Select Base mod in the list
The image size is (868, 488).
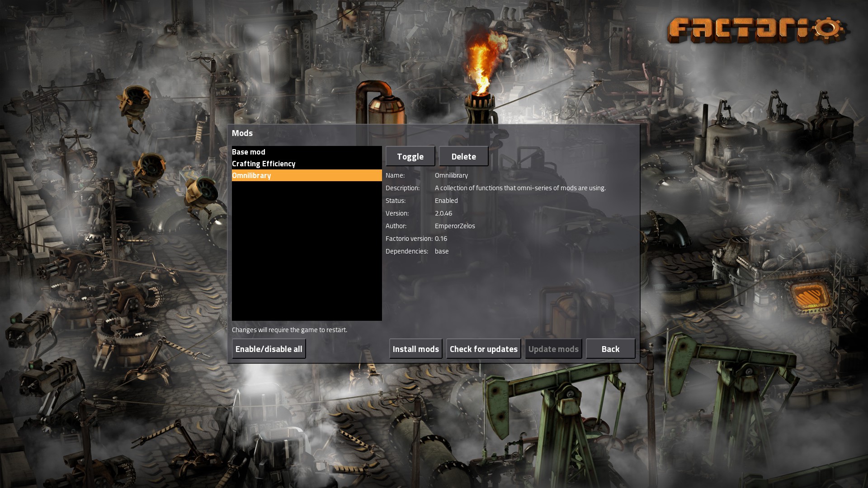249,152
